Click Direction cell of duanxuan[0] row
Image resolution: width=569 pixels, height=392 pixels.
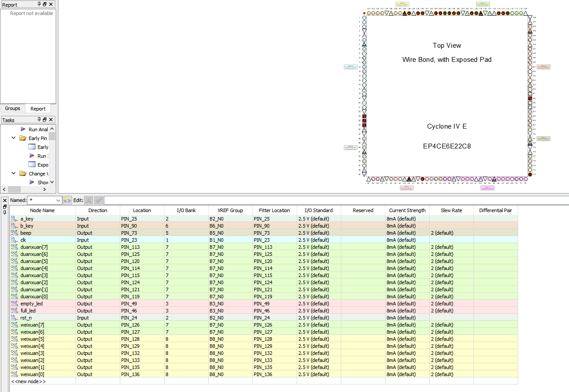(98, 296)
